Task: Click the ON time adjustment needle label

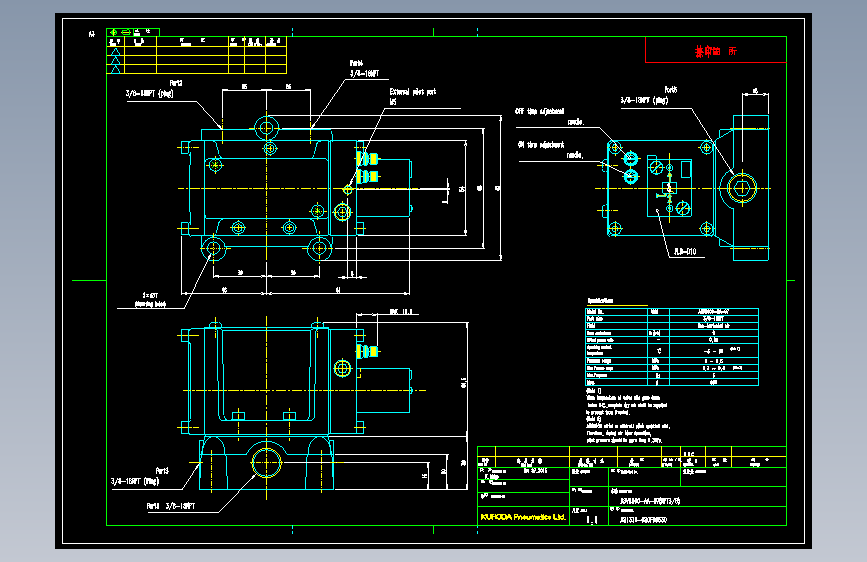Action: tap(550, 149)
